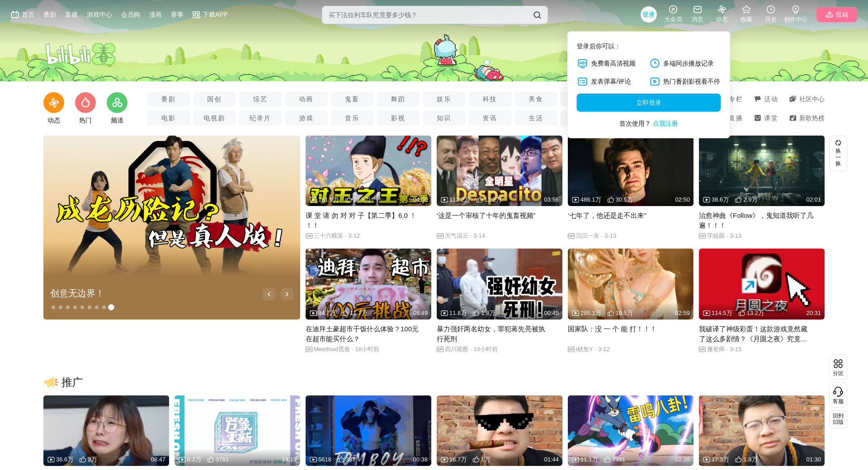Click the red 热门 flame icon
The image size is (868, 470).
click(85, 103)
